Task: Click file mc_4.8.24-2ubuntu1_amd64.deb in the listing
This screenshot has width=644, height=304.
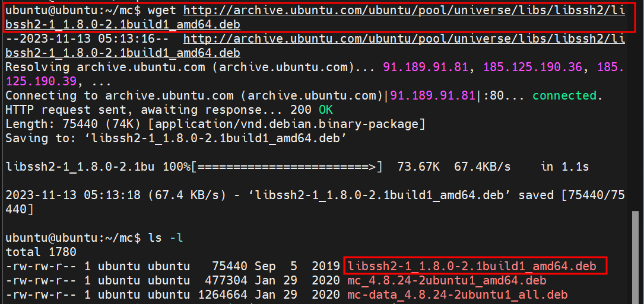Action: [x=447, y=281]
